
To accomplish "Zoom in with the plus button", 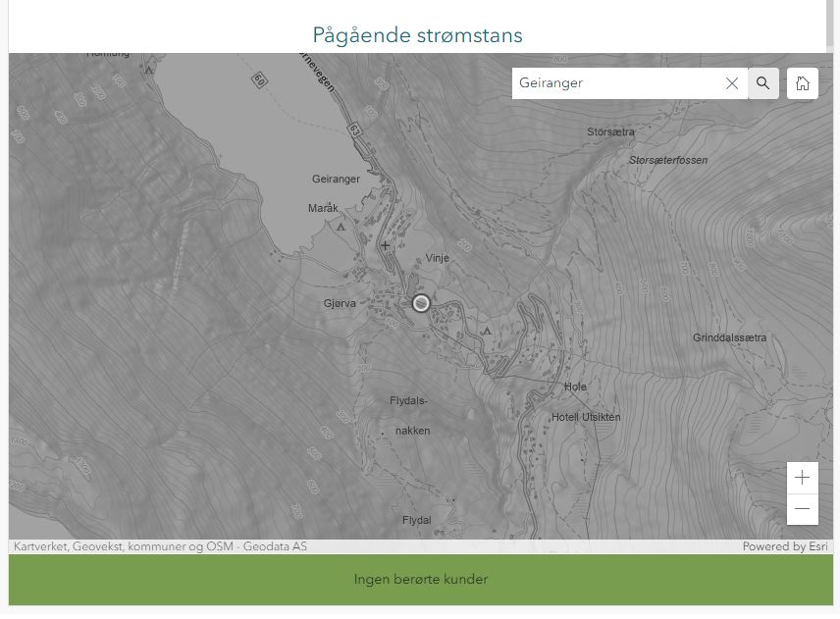I will click(x=802, y=478).
